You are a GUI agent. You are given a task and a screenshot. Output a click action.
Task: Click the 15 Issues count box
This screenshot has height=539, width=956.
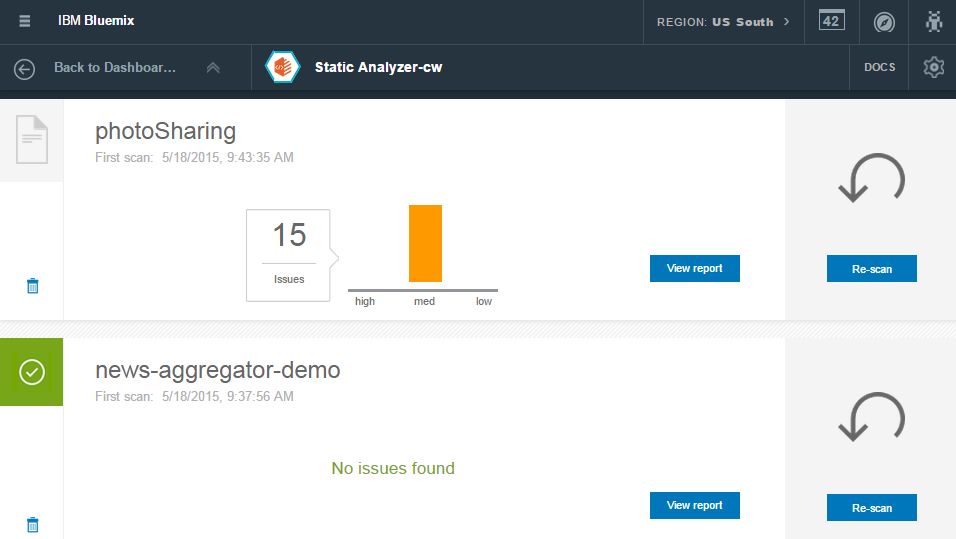coord(288,255)
